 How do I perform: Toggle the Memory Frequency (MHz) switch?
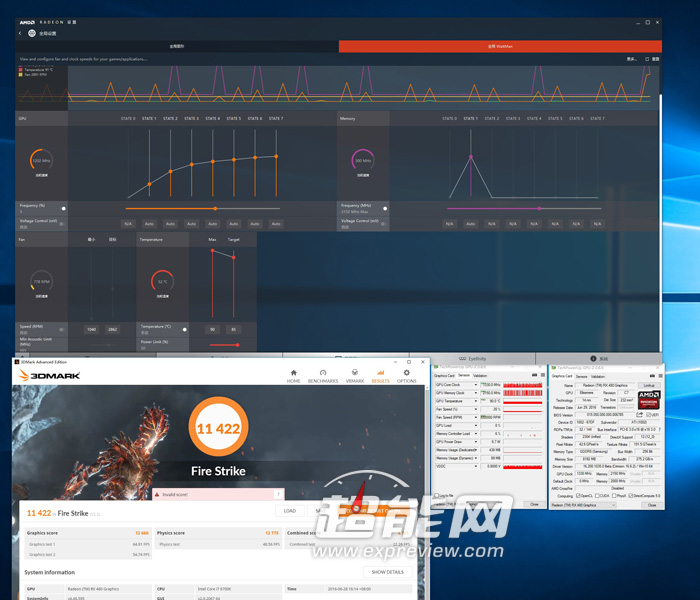pyautogui.click(x=383, y=208)
